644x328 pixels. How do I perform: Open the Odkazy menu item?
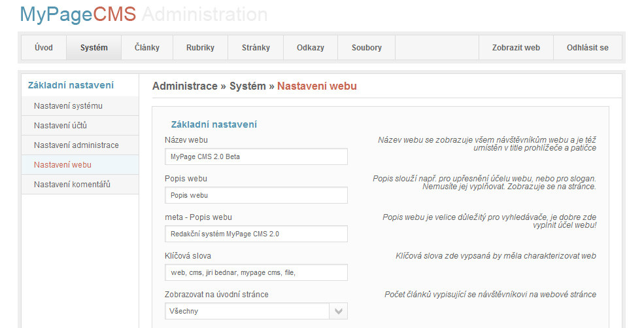[x=311, y=48]
